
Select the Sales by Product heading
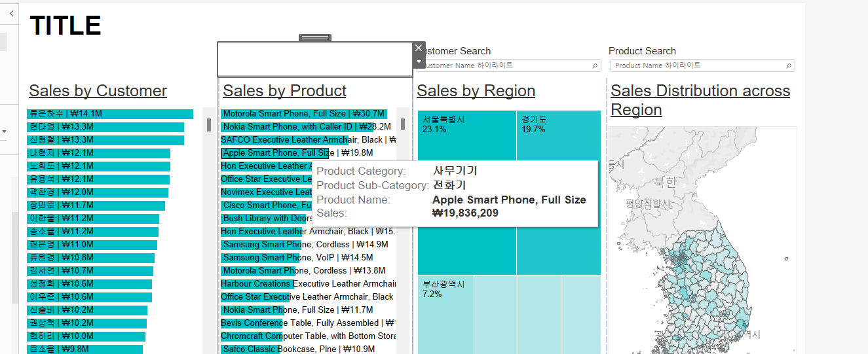(x=284, y=91)
